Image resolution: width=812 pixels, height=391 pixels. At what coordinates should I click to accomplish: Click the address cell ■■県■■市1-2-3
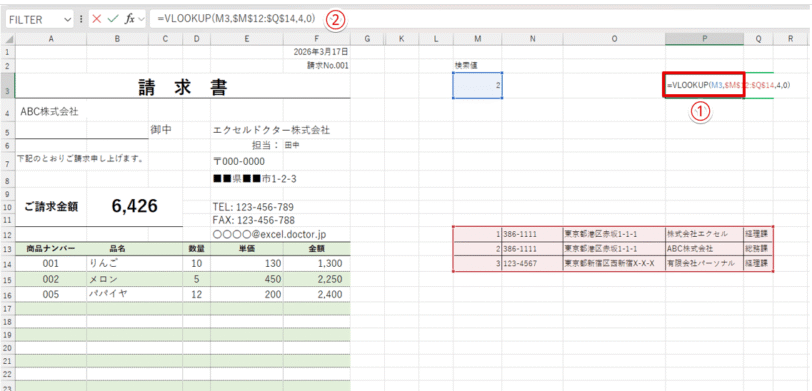[x=254, y=179]
